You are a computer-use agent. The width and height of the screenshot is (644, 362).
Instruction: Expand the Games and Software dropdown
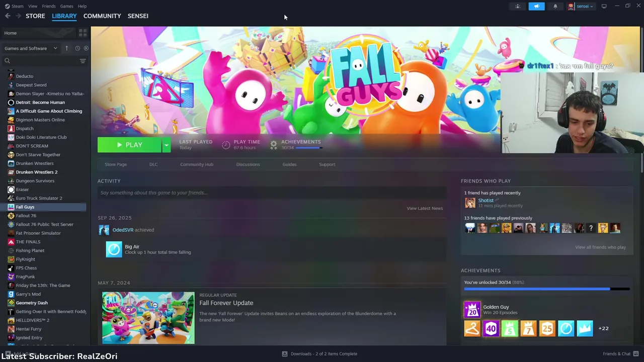[x=31, y=48]
